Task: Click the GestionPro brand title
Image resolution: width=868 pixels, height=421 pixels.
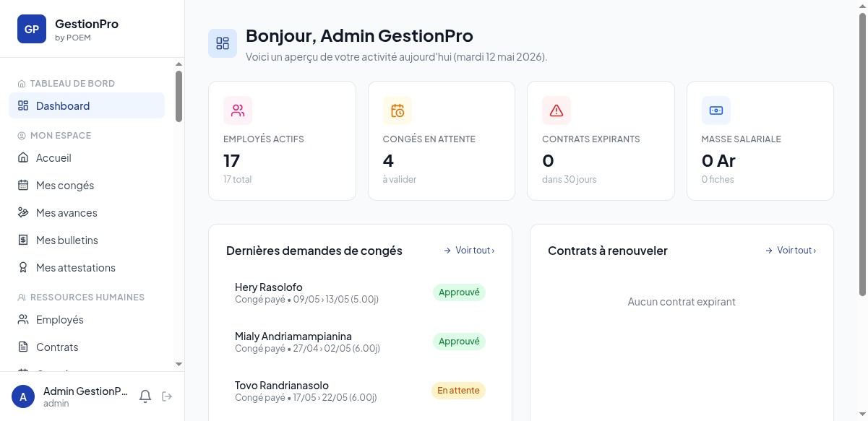Action: coord(87,24)
